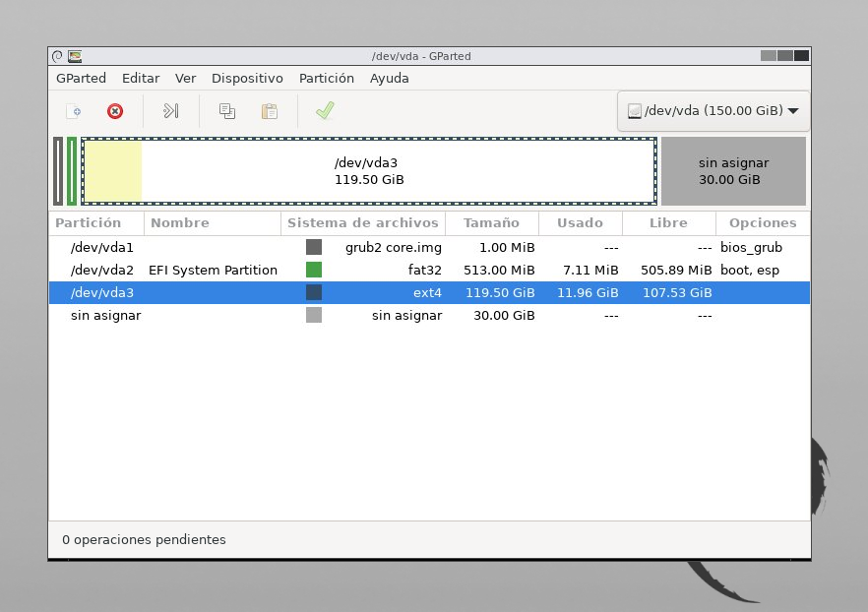Click the GParted icon in the title bar
868x612 pixels.
(x=75, y=56)
